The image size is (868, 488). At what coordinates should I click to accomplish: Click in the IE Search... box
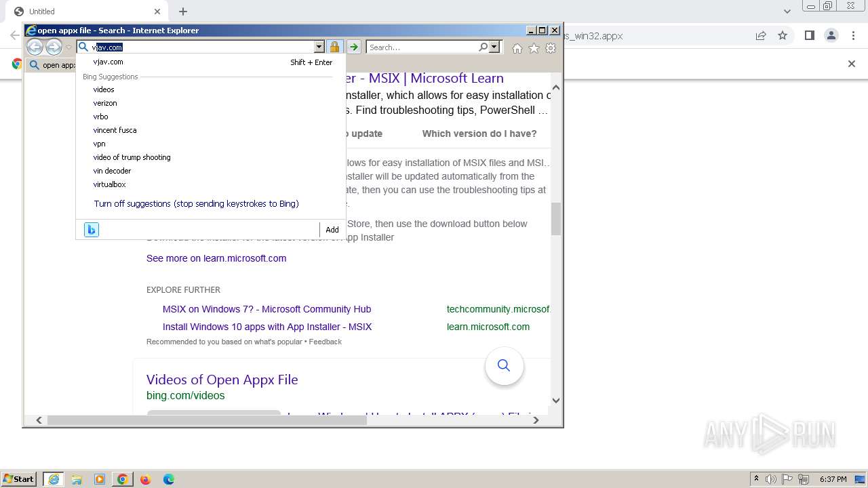pyautogui.click(x=423, y=47)
